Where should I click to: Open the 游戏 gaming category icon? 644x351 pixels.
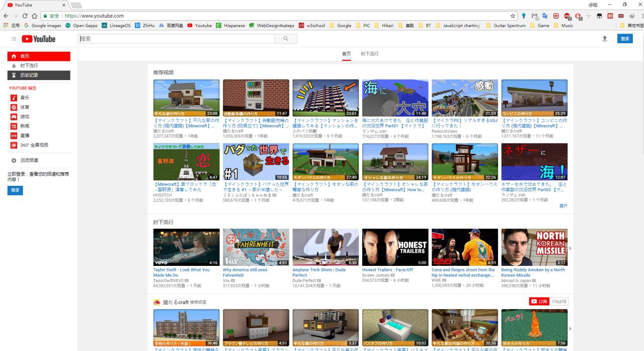click(x=14, y=117)
